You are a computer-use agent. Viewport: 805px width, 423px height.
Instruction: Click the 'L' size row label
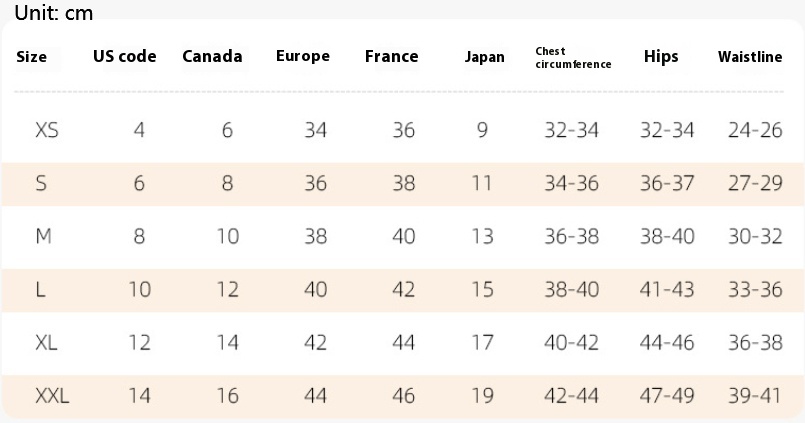tap(40, 290)
